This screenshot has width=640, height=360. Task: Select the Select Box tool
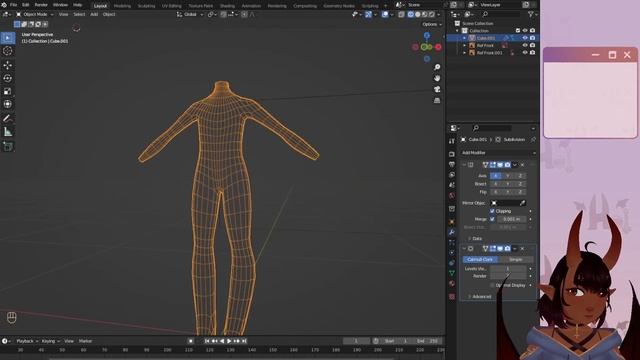[8, 38]
